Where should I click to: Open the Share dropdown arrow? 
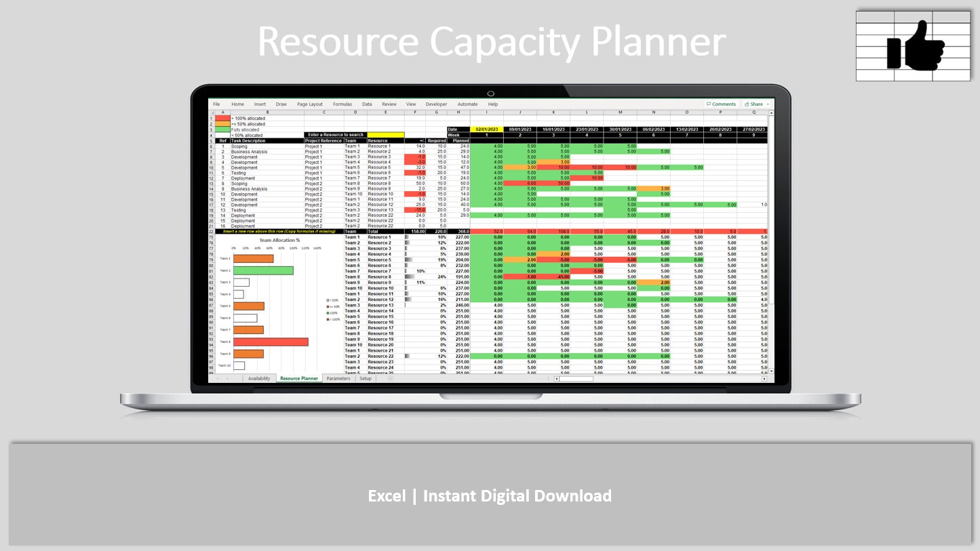[767, 104]
